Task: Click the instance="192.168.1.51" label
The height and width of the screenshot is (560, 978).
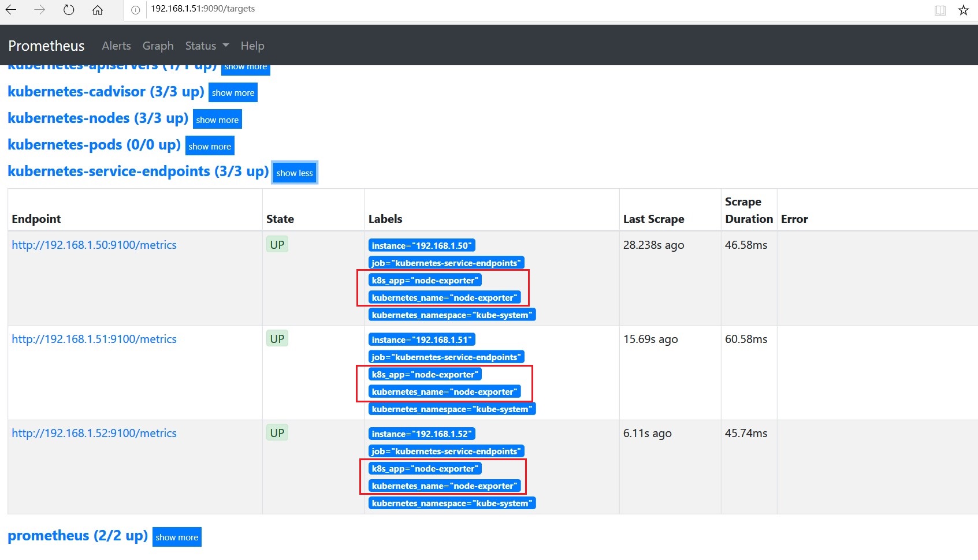Action: click(x=422, y=339)
